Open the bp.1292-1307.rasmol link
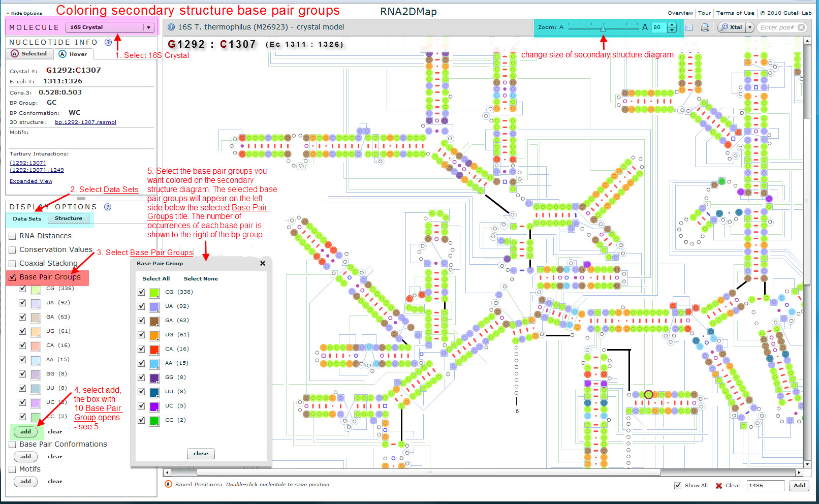 click(x=85, y=122)
